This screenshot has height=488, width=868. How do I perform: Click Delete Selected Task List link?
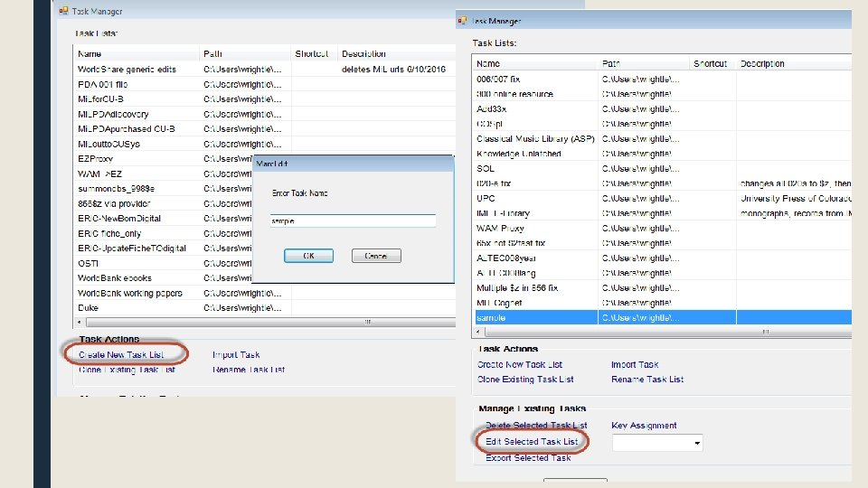pyautogui.click(x=536, y=426)
